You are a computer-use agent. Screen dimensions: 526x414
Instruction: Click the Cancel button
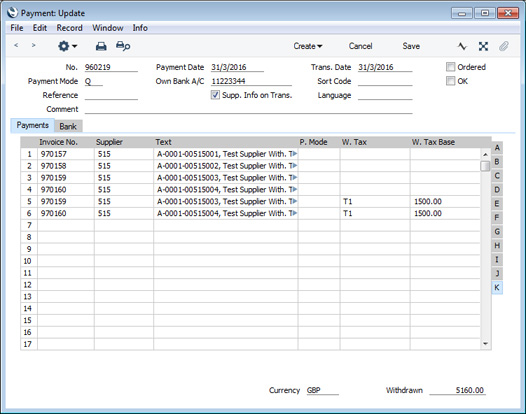coord(360,46)
